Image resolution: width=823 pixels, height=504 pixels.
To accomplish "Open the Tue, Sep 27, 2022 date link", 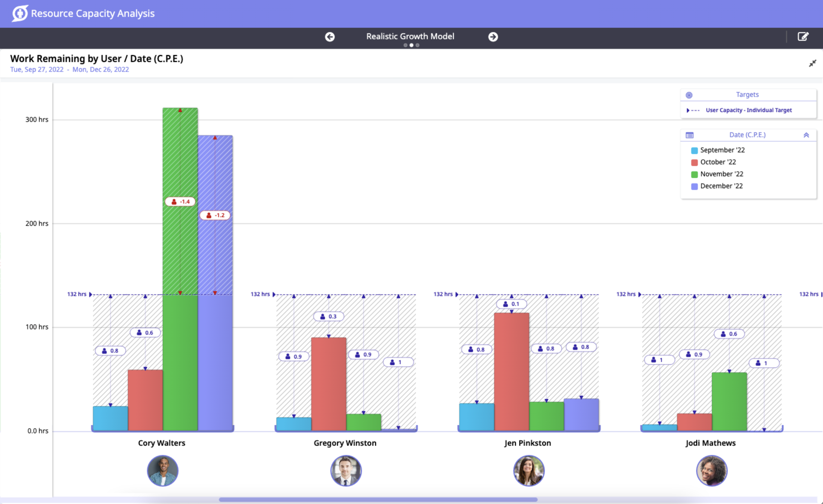I will pos(37,69).
